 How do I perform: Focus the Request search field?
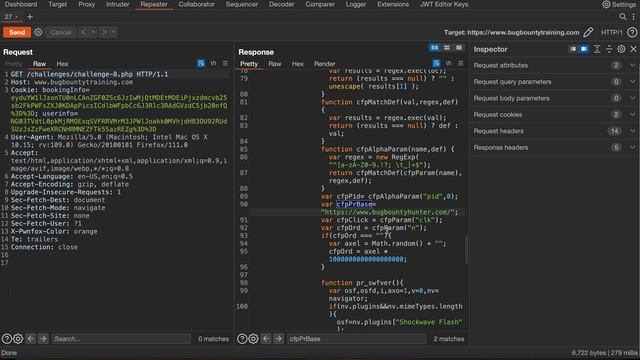[121, 339]
